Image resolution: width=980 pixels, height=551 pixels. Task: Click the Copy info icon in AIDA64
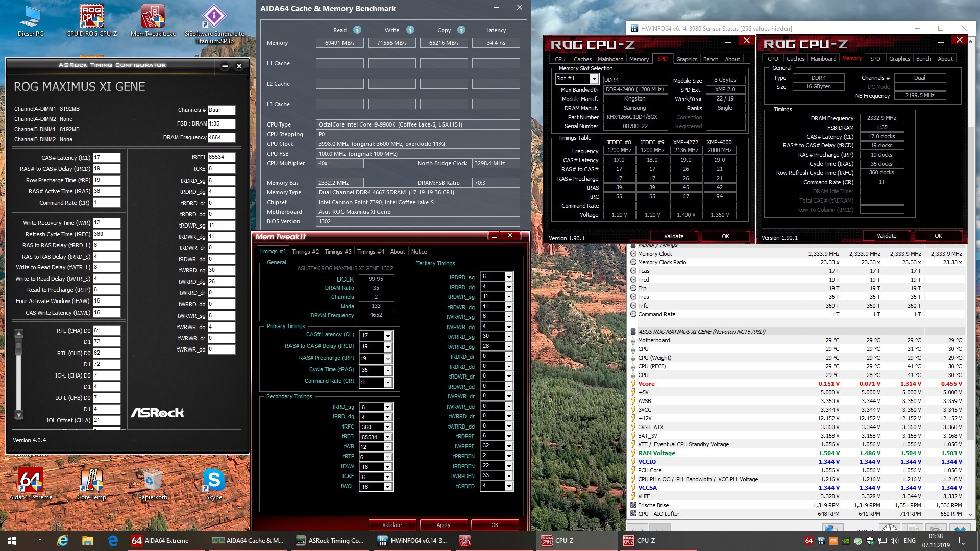461,30
